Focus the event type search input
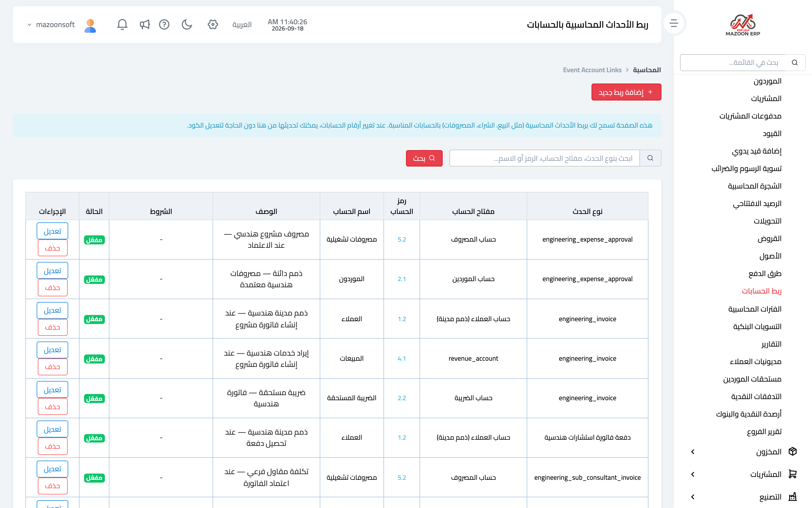 [545, 158]
